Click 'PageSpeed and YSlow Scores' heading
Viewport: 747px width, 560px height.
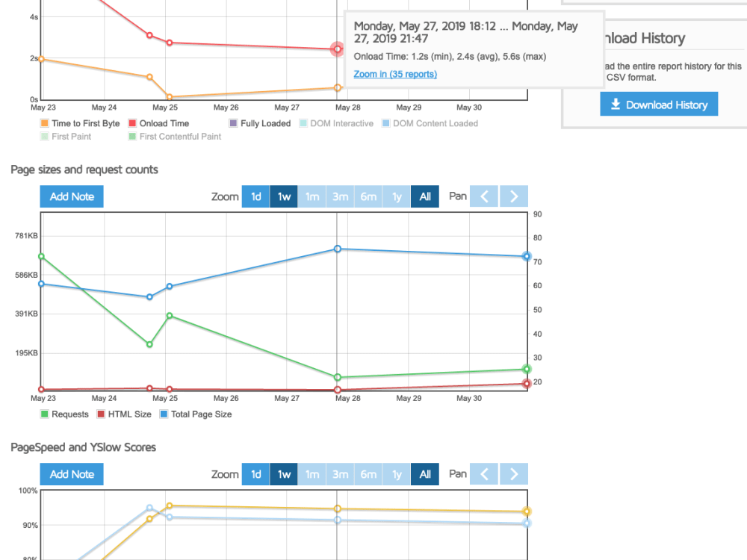coord(84,447)
